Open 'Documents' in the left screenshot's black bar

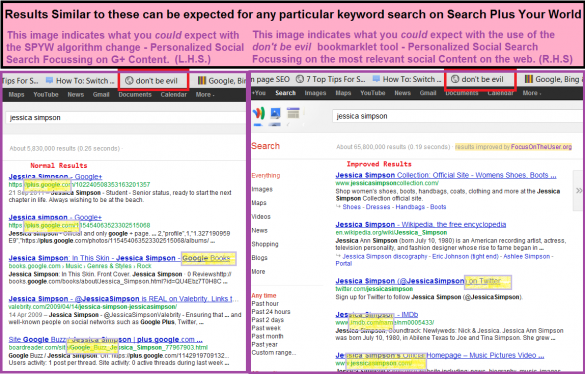pos(135,94)
